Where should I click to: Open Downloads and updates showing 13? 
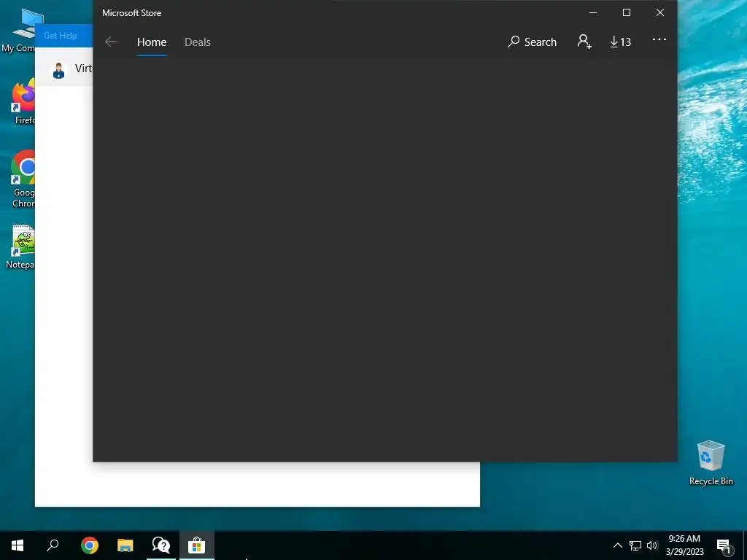[620, 42]
